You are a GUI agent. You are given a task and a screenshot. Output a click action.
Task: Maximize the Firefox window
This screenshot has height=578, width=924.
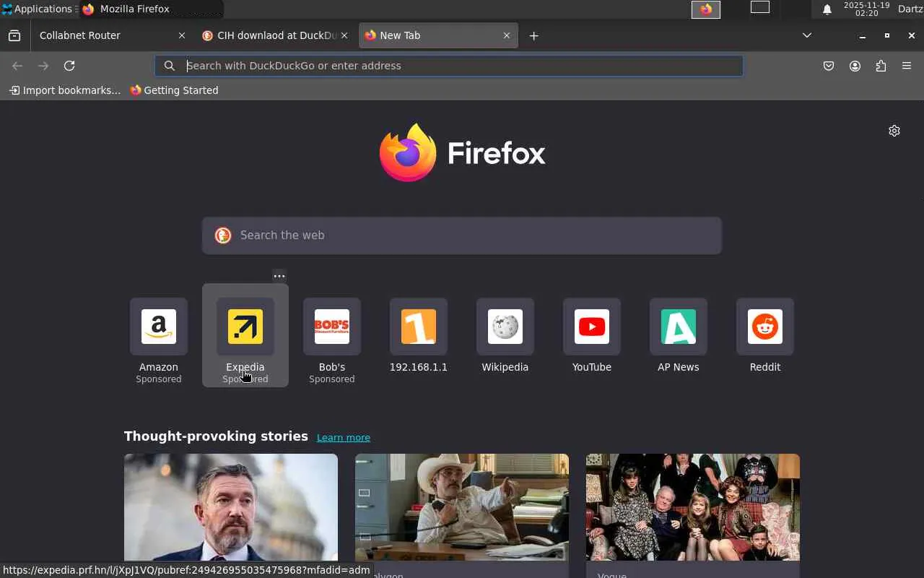[887, 35]
